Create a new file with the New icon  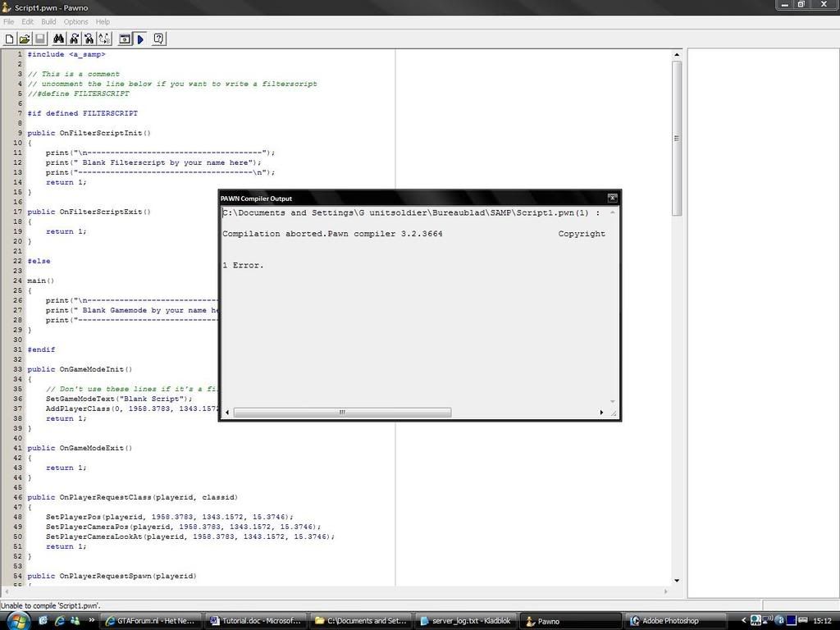[9, 39]
